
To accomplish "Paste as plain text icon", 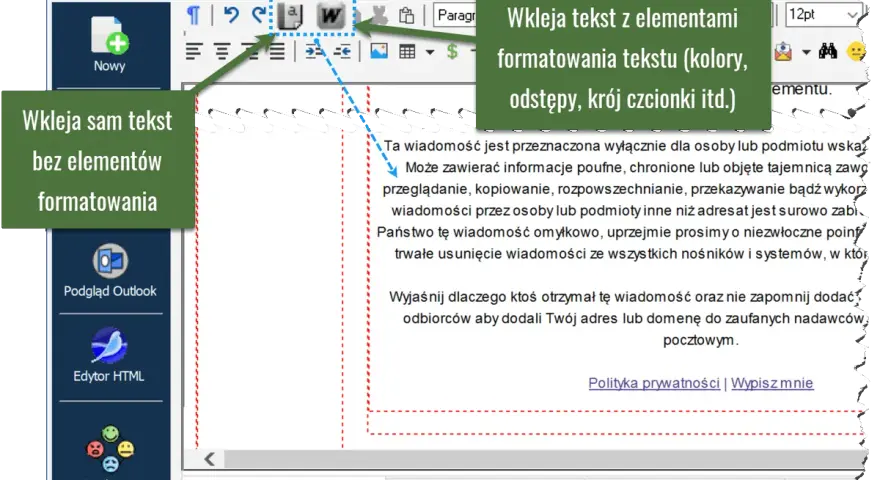I will tap(290, 16).
